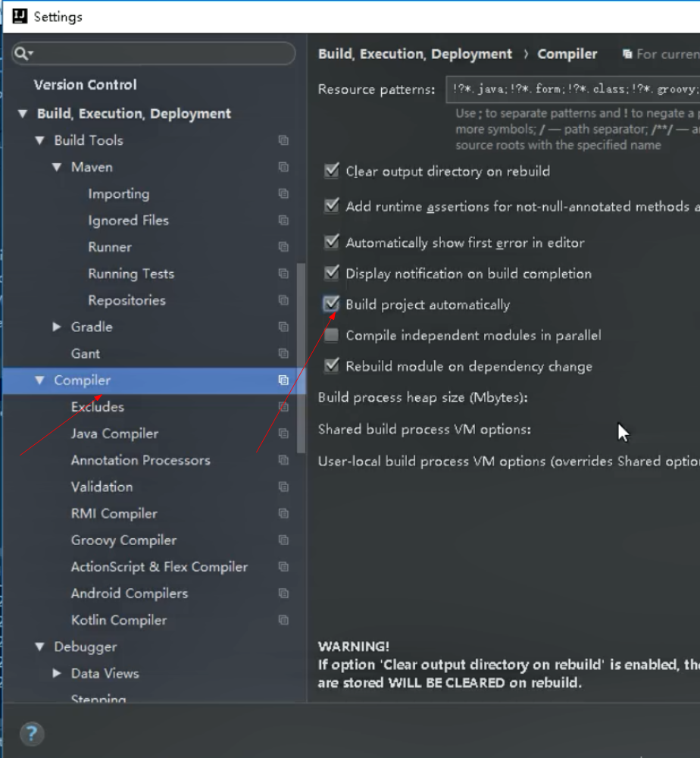Expand the Gradle tree node
700x758 pixels.
click(x=58, y=327)
